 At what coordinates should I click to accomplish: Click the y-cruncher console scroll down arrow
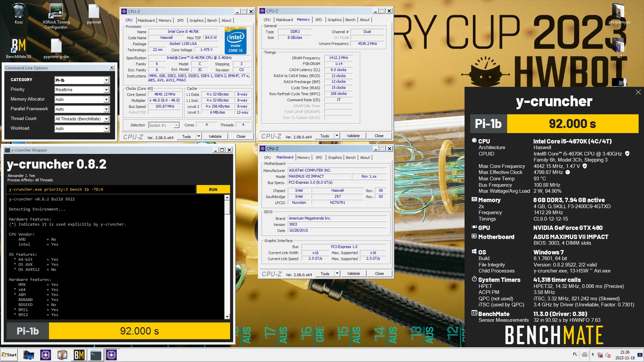227,316
